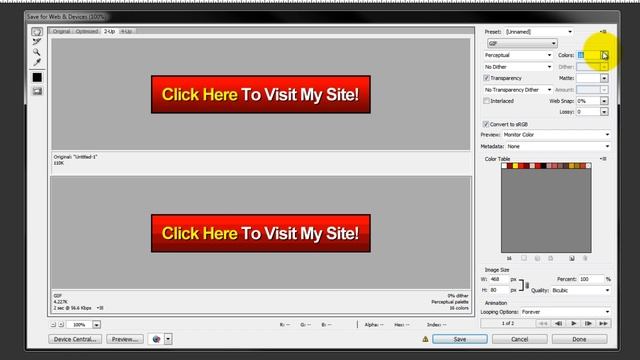Click the image Height field
640x360 pixels.
499,290
